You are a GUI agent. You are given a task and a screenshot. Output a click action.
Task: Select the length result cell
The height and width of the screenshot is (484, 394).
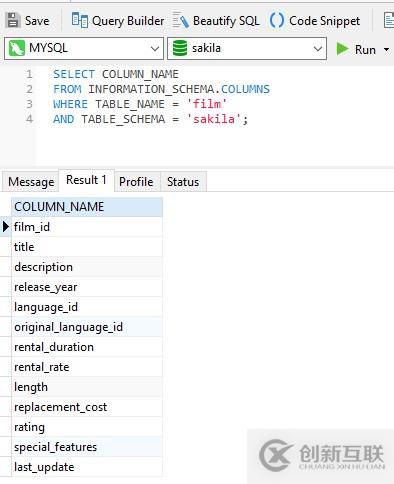87,387
